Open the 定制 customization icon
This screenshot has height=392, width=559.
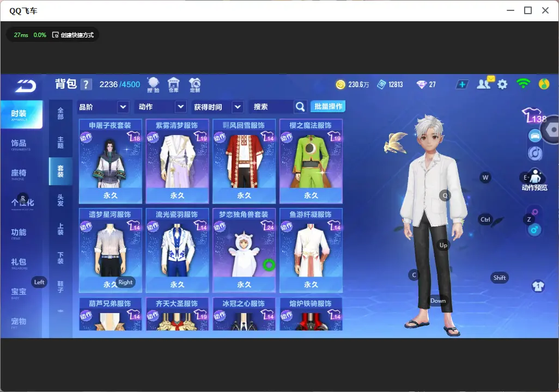tap(195, 85)
